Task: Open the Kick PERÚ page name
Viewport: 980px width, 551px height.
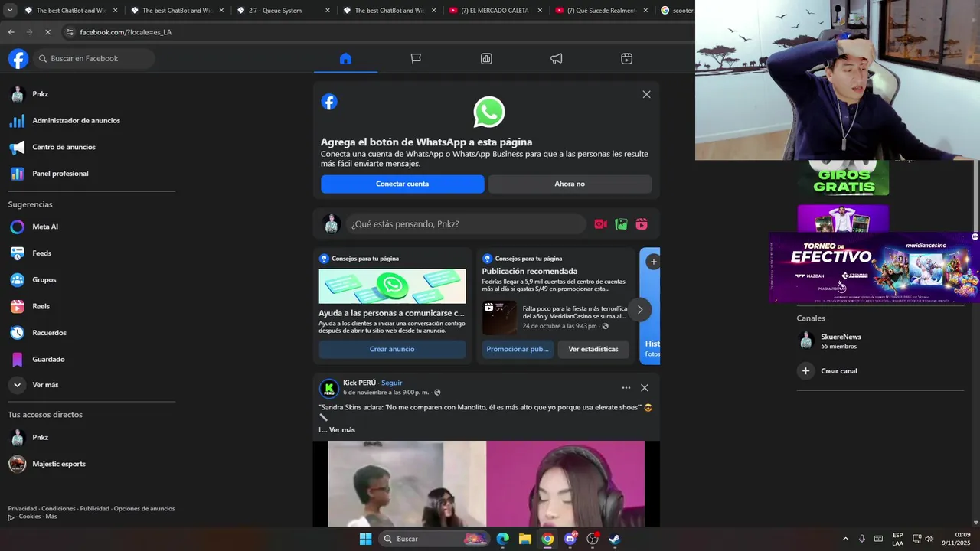Action: (x=359, y=383)
